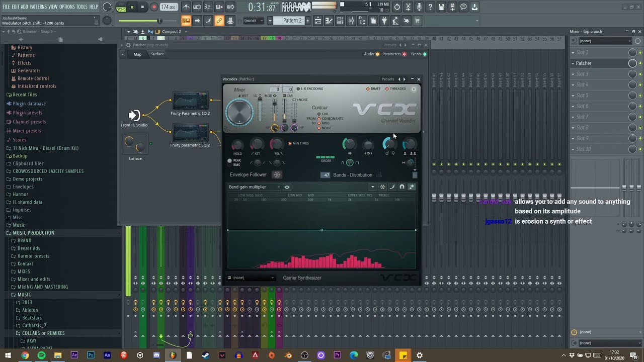This screenshot has height=362, width=644.
Task: Switch to the Map tab in Patcher
Action: (137, 54)
